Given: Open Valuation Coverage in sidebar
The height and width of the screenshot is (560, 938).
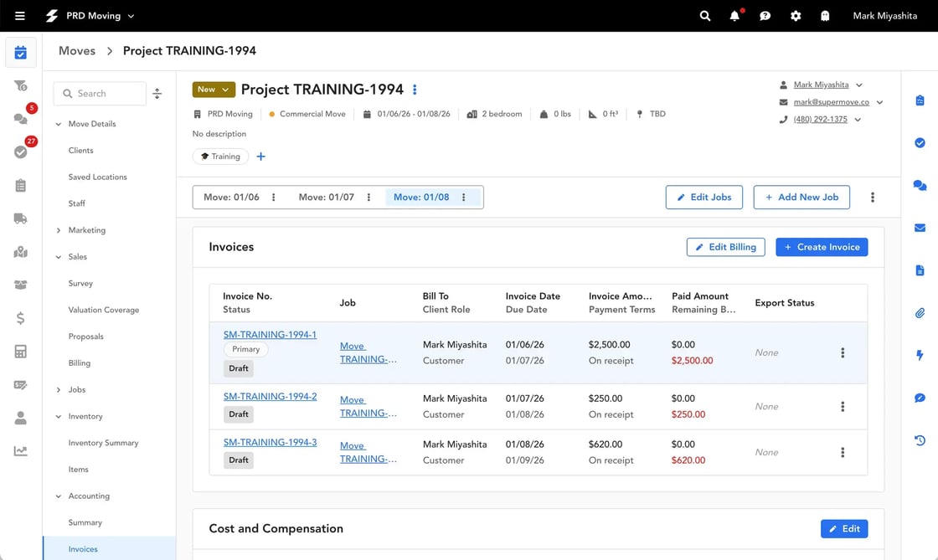Looking at the screenshot, I should point(104,310).
